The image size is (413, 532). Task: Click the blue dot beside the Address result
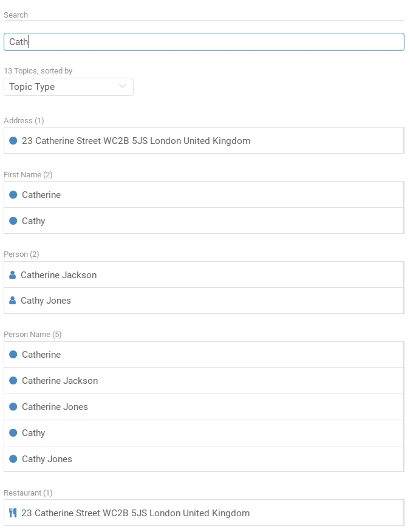13,141
